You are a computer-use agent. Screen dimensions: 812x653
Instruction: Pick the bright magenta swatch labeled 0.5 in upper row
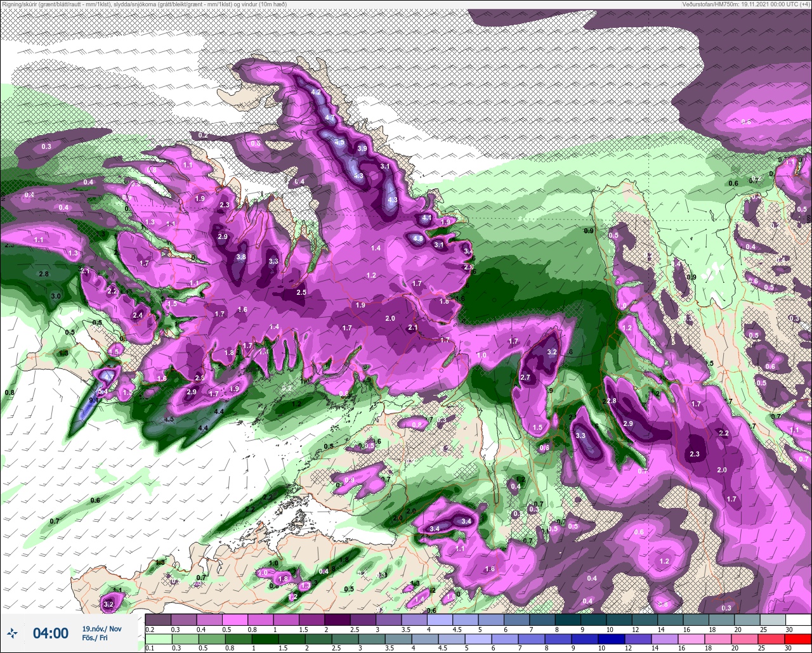click(x=235, y=619)
